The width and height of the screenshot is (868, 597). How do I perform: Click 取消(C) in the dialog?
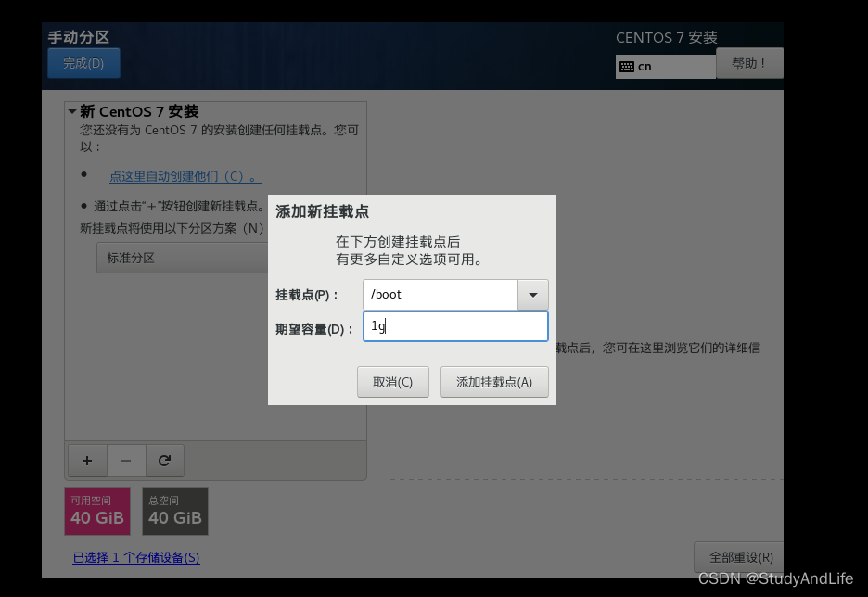[393, 382]
